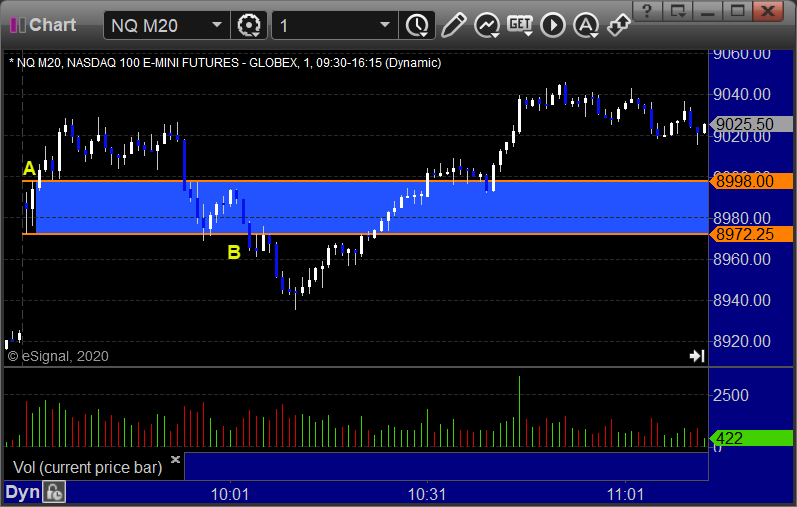Click the upper orange line at 8998.00

pos(365,181)
